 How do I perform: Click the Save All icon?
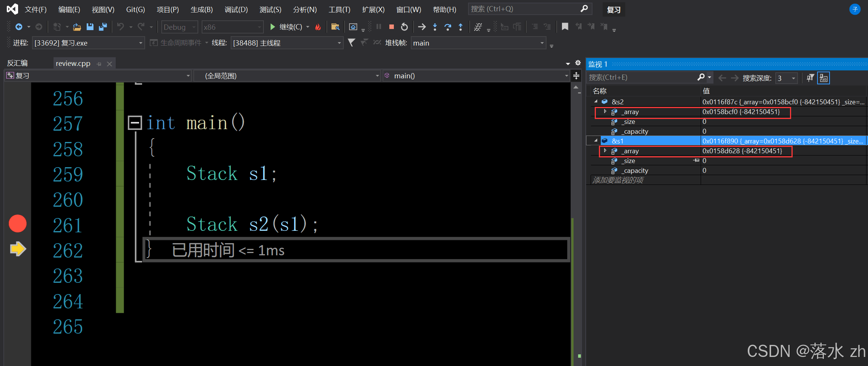[x=103, y=27]
